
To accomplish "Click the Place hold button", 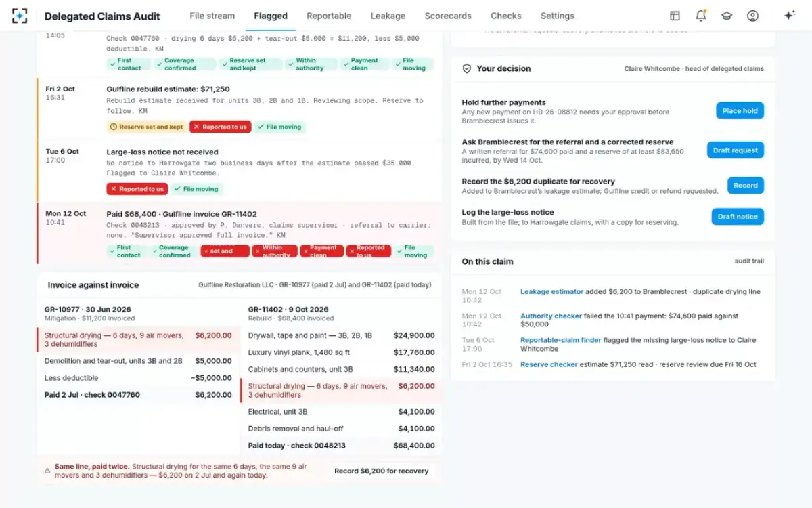I will tap(740, 111).
